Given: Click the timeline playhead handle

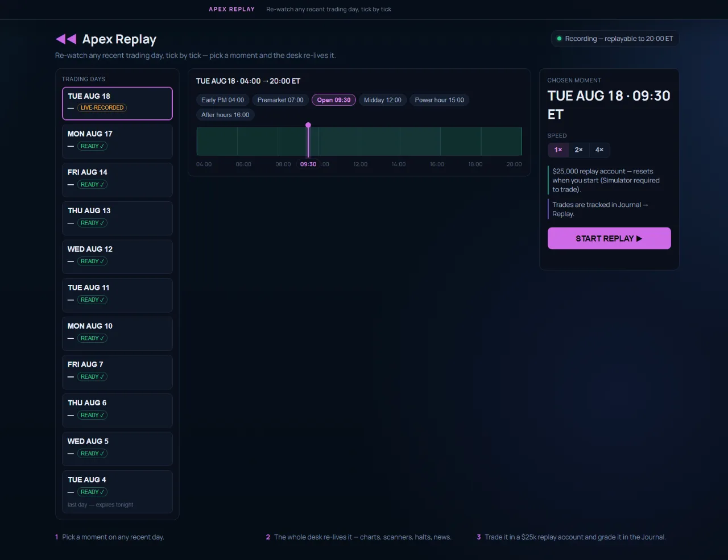Looking at the screenshot, I should 308,125.
